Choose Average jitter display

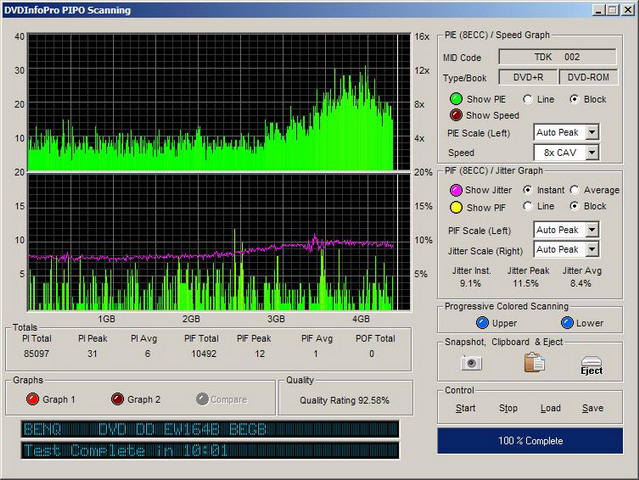[x=574, y=190]
